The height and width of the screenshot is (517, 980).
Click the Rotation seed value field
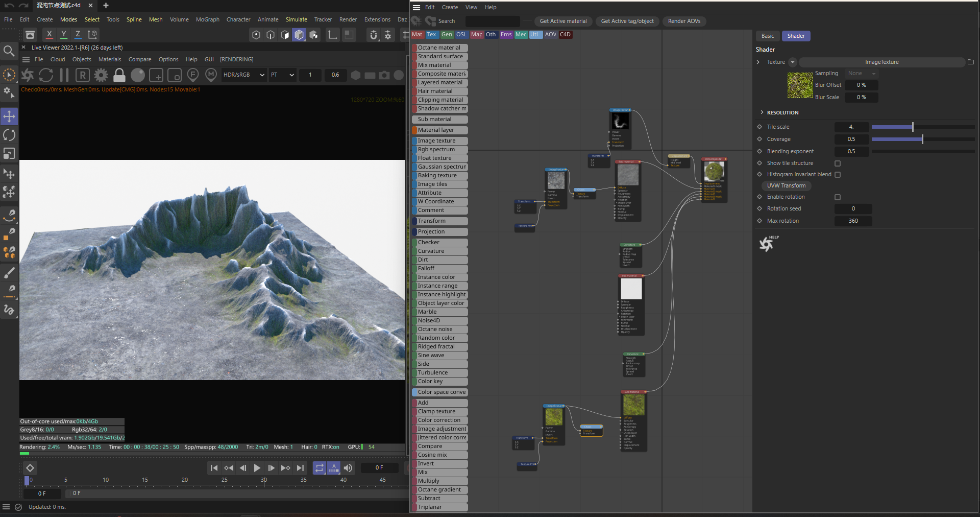click(x=853, y=208)
